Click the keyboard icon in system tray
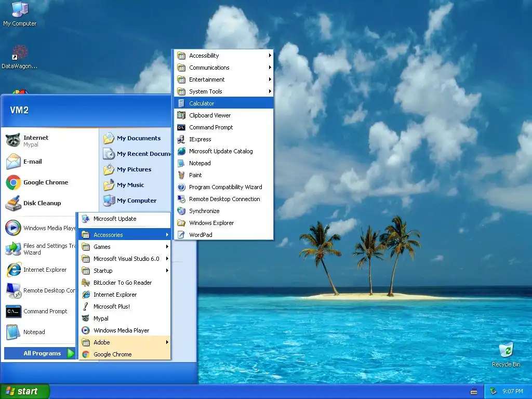 click(x=474, y=392)
